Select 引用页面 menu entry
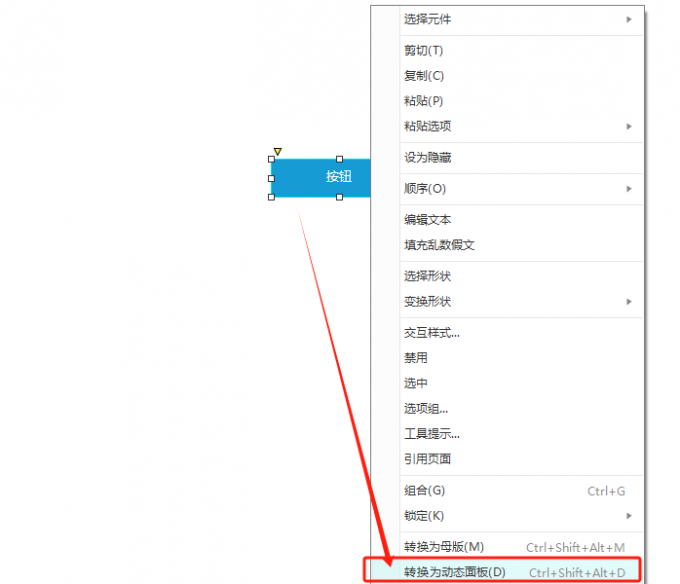This screenshot has width=680, height=584. pos(507,459)
